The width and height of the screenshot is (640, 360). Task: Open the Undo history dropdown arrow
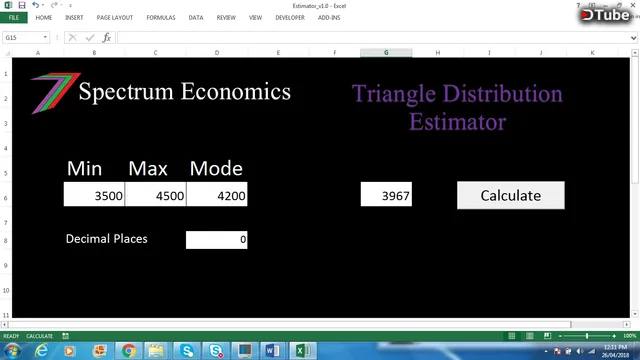click(x=43, y=5)
